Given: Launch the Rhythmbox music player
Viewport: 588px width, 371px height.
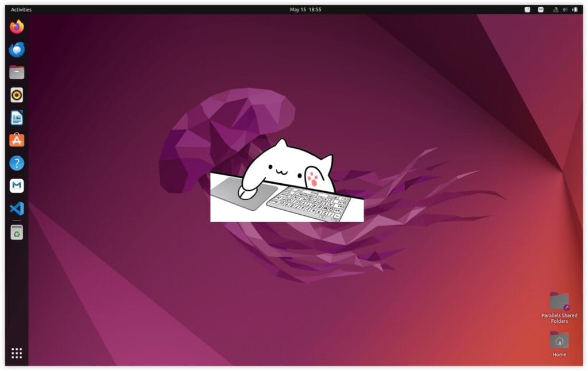Looking at the screenshot, I should (16, 95).
